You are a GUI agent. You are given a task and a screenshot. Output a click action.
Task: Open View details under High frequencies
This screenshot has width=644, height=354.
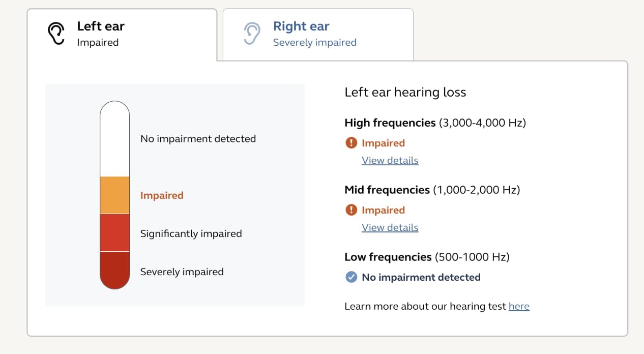click(x=390, y=160)
